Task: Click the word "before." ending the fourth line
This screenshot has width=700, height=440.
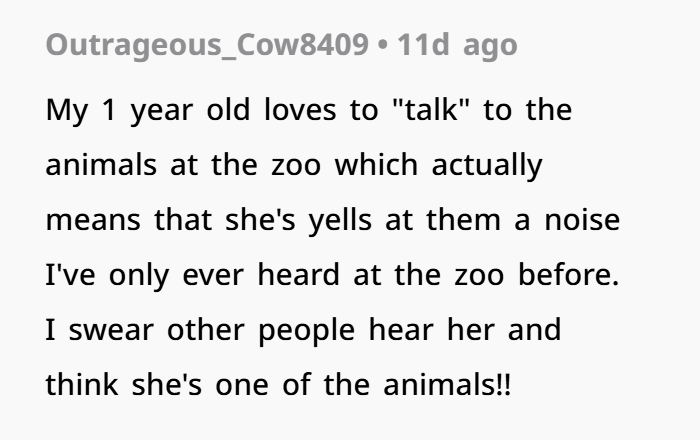Action: [568, 274]
